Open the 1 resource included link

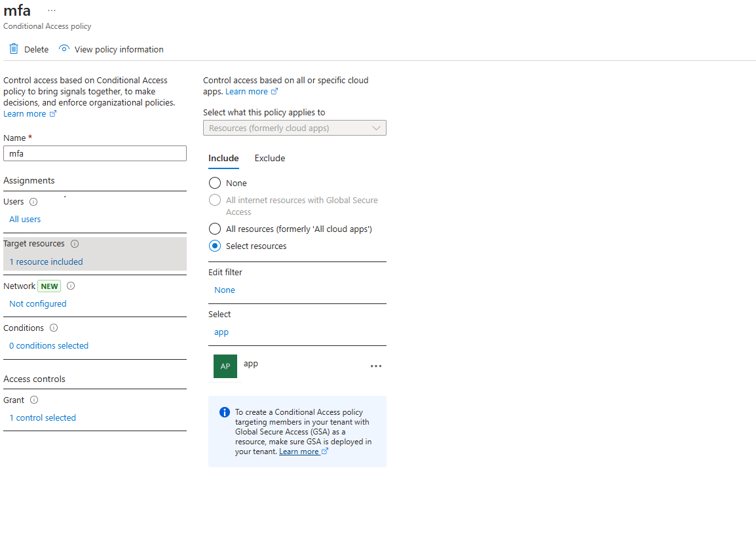[47, 261]
